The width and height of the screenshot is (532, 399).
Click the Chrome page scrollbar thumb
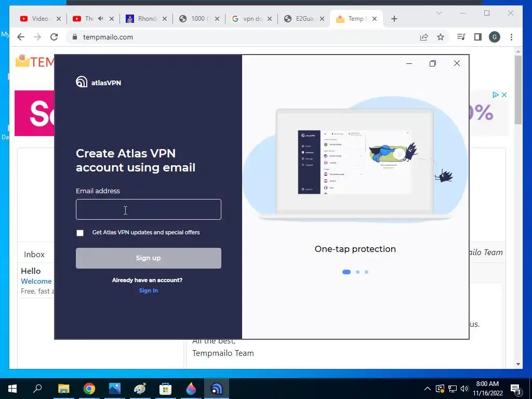[x=518, y=90]
